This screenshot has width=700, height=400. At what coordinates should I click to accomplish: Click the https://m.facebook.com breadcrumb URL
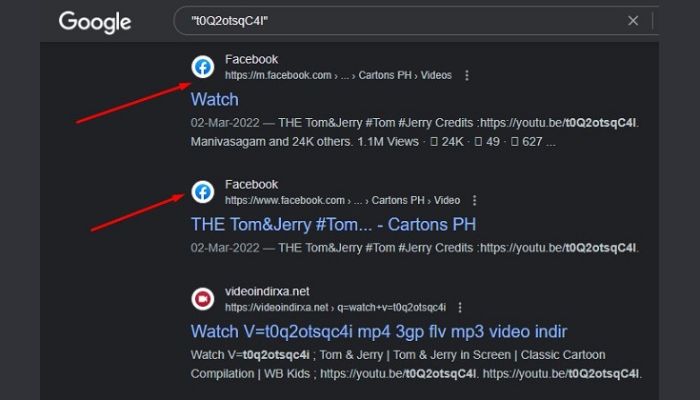338,75
